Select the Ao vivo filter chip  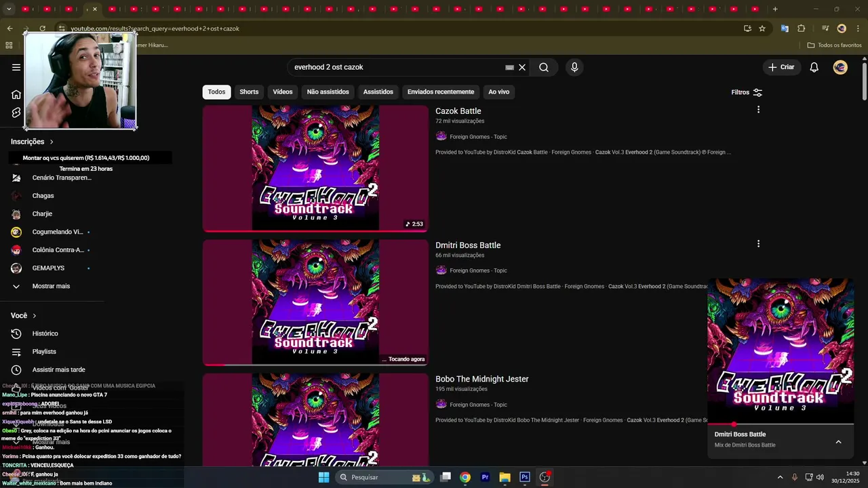pyautogui.click(x=498, y=92)
